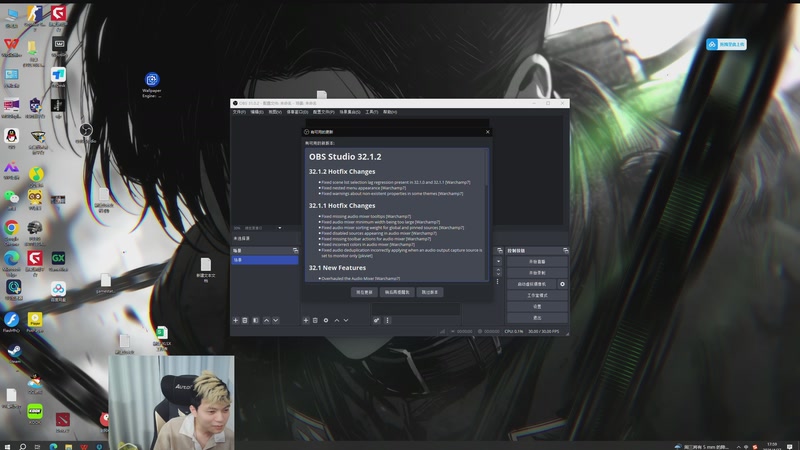Click webcam overlay thumbnail on desktop
Viewport: 800px width, 450px height.
(171, 402)
